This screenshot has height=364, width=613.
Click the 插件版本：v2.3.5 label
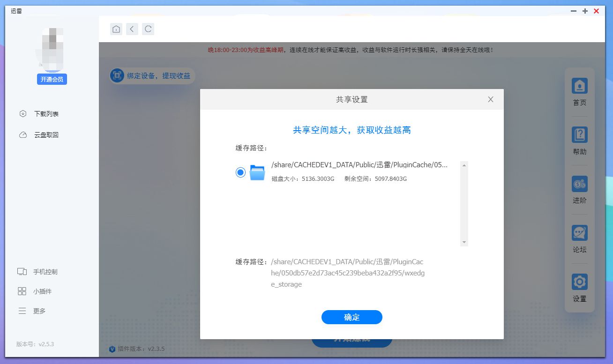coord(141,349)
